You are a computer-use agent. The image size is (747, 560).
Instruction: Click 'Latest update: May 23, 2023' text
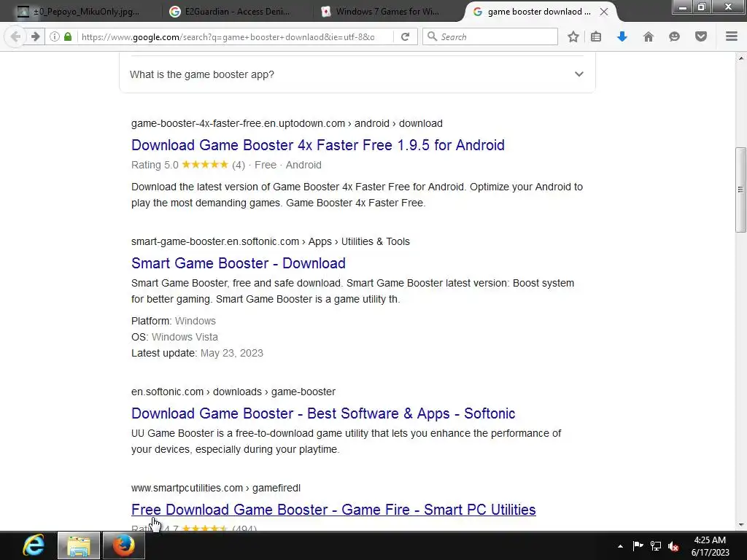coord(197,353)
